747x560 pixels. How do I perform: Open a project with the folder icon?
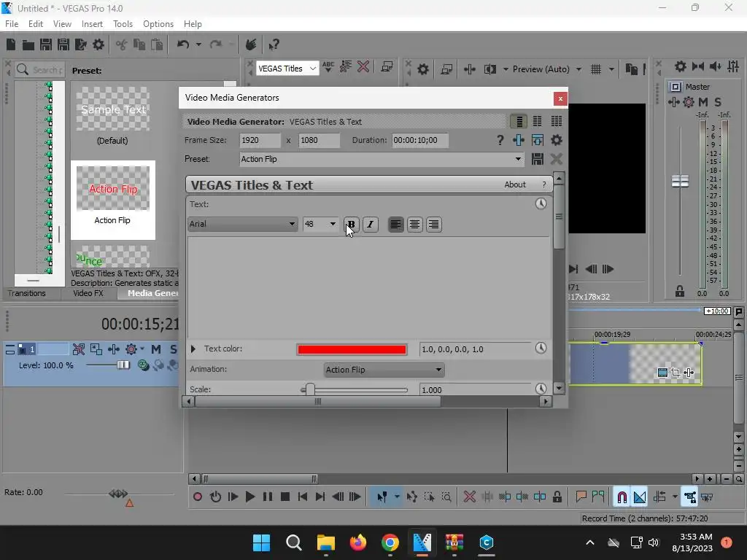[28, 44]
